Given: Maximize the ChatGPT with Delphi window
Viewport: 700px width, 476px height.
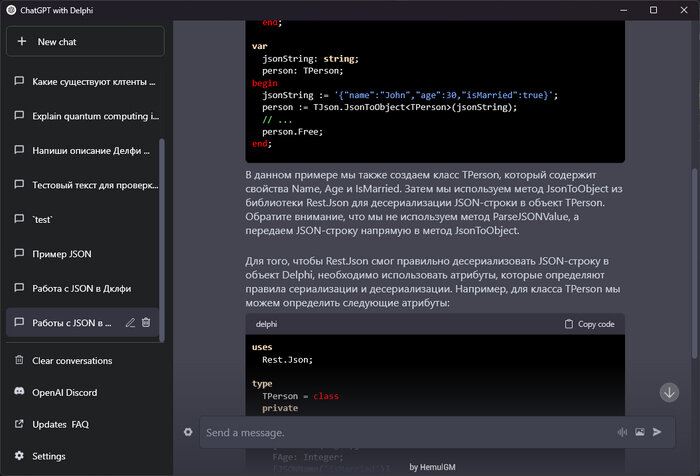Looking at the screenshot, I should [653, 10].
